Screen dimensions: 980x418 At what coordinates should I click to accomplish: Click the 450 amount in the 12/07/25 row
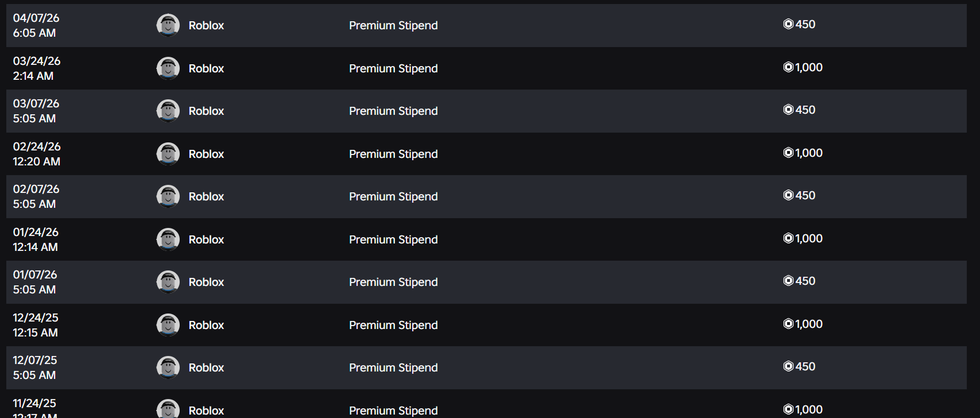805,366
